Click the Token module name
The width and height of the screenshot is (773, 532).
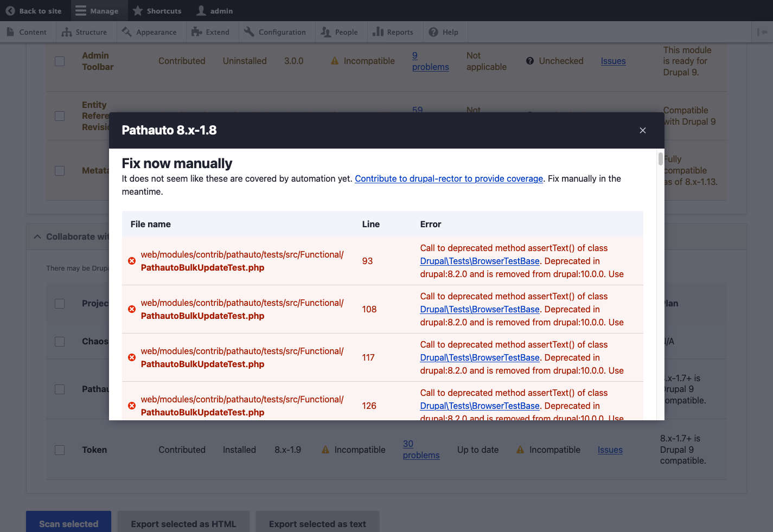tap(94, 450)
